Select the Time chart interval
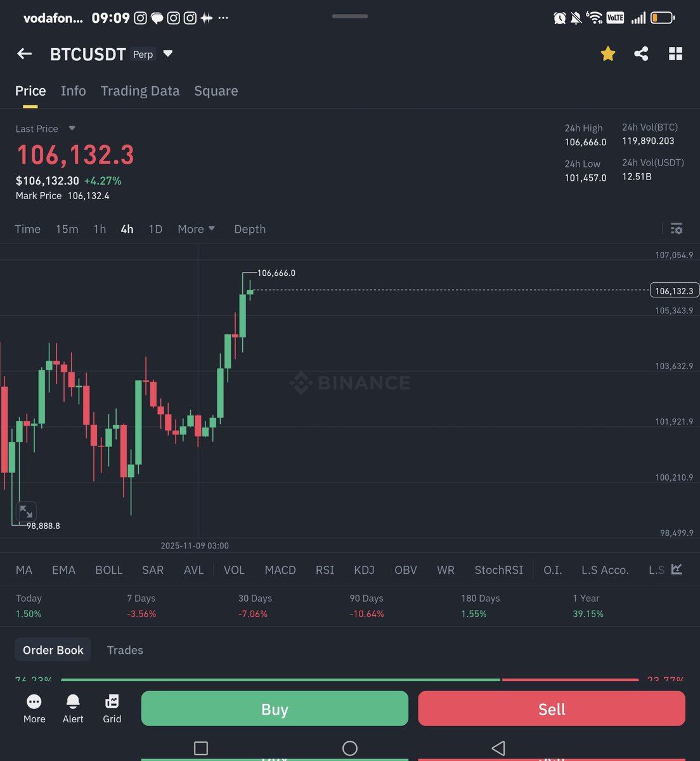This screenshot has height=761, width=700. pos(28,229)
